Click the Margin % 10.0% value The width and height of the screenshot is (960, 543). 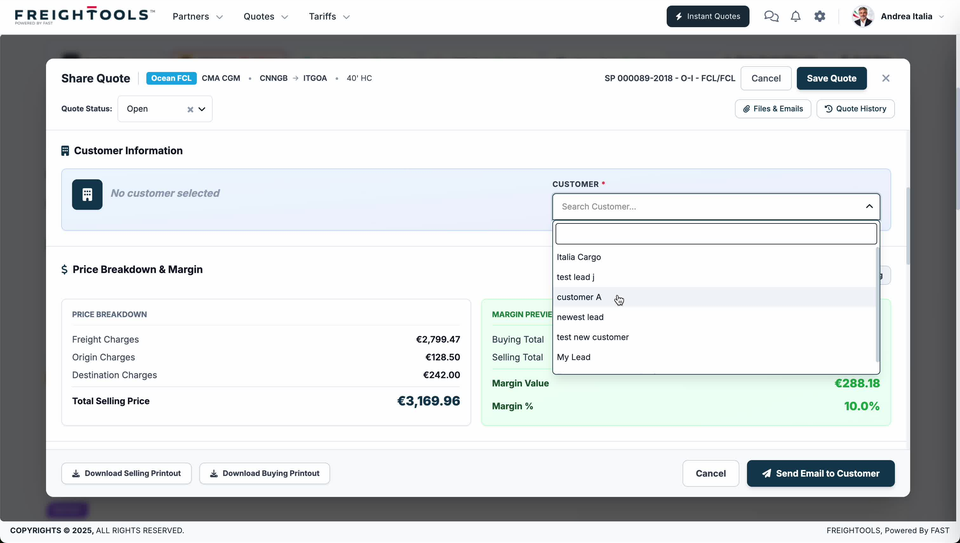pos(861,406)
